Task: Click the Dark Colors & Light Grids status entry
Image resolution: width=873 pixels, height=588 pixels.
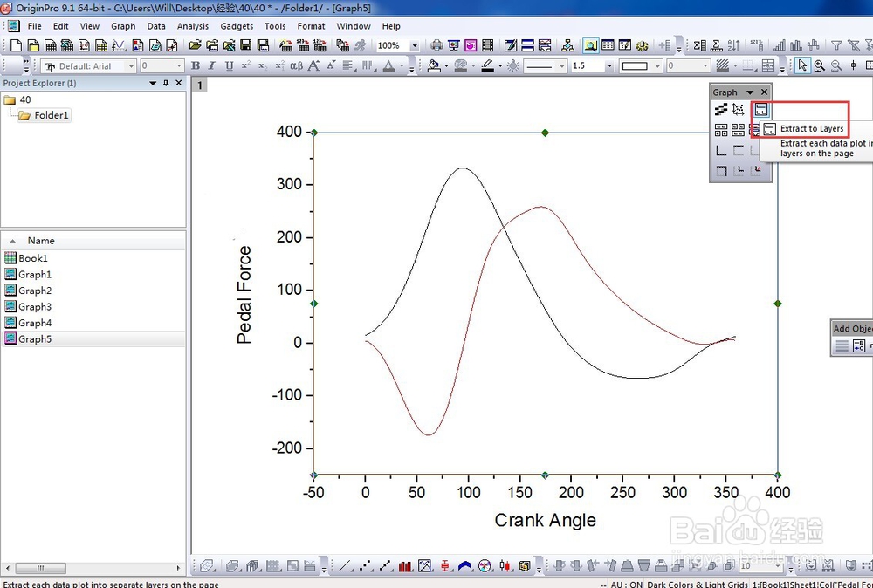Action: (x=697, y=585)
